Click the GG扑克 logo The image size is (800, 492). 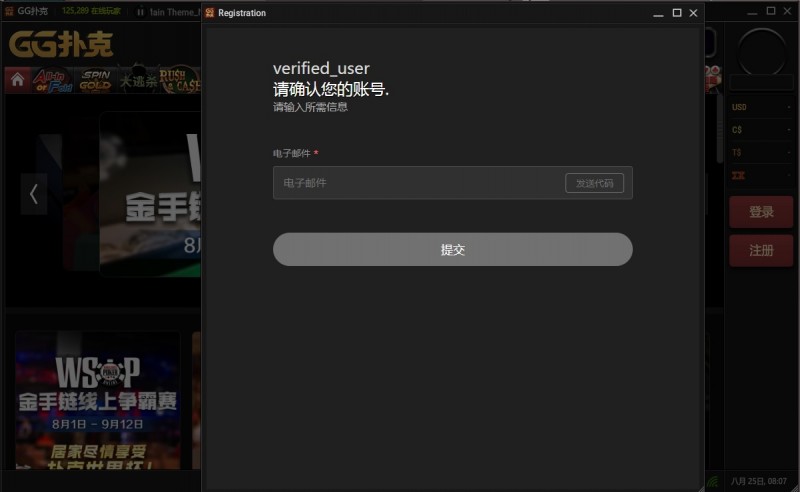click(62, 43)
